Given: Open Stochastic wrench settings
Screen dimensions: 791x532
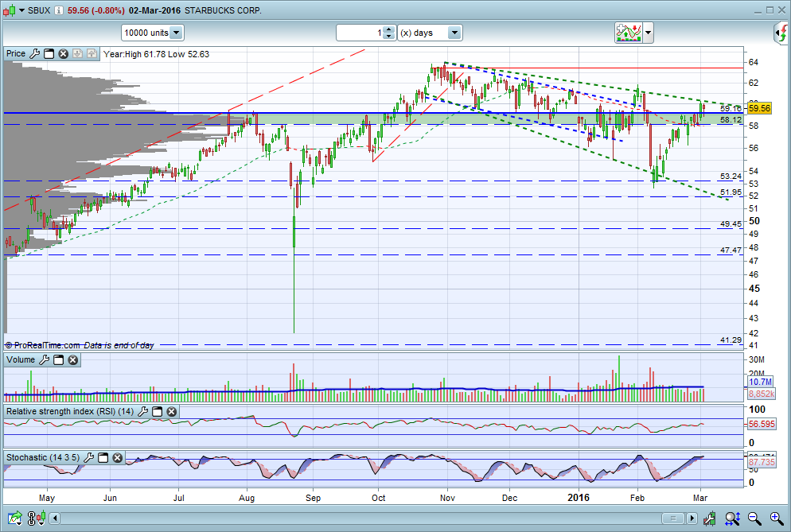Looking at the screenshot, I should click(x=88, y=457).
